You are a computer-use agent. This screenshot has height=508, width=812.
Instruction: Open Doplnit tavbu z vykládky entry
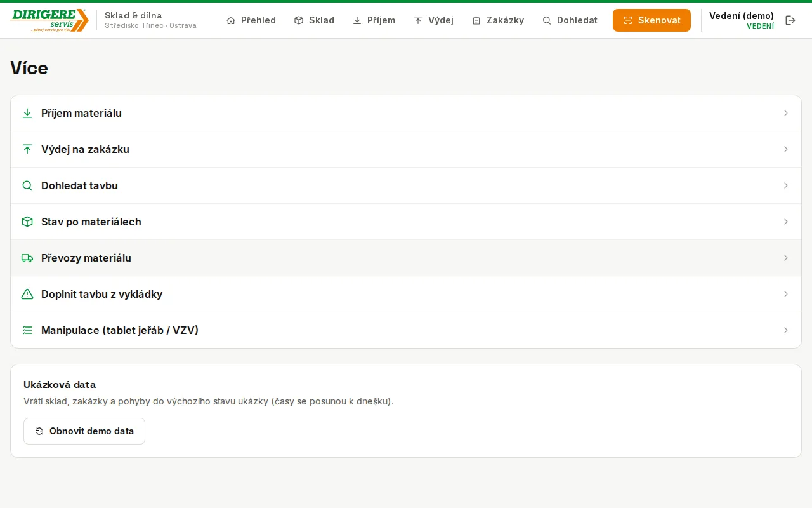click(406, 294)
